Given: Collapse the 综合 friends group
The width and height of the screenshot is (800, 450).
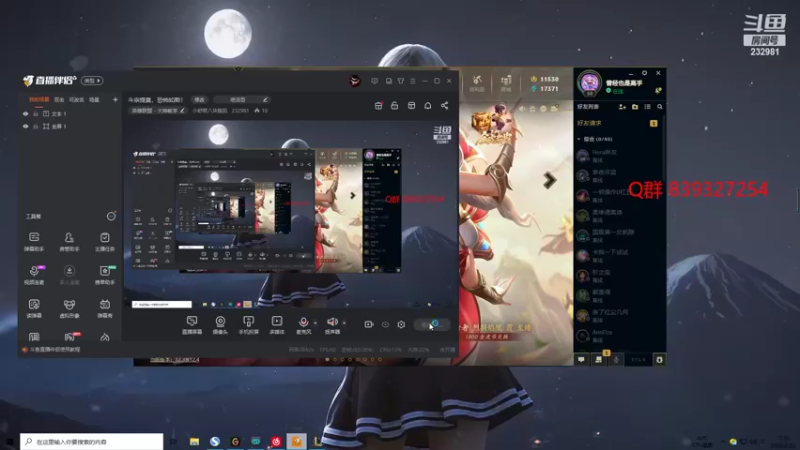Looking at the screenshot, I should [579, 139].
